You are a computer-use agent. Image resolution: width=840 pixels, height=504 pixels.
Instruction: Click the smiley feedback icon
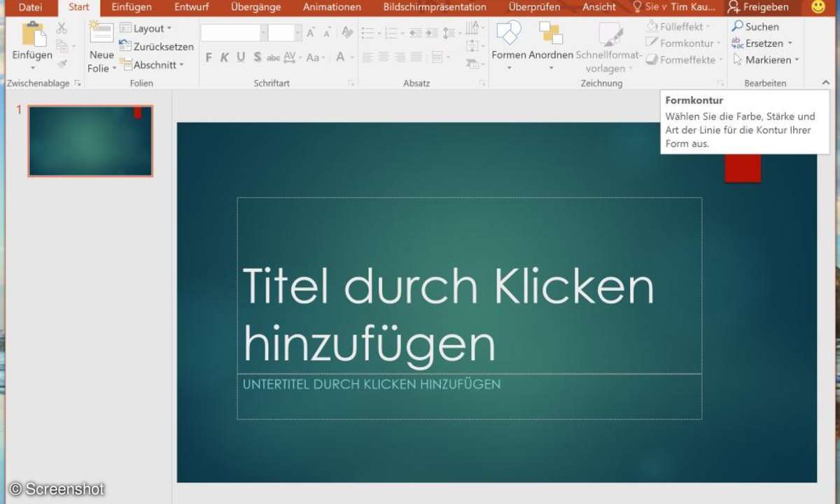pyautogui.click(x=818, y=7)
